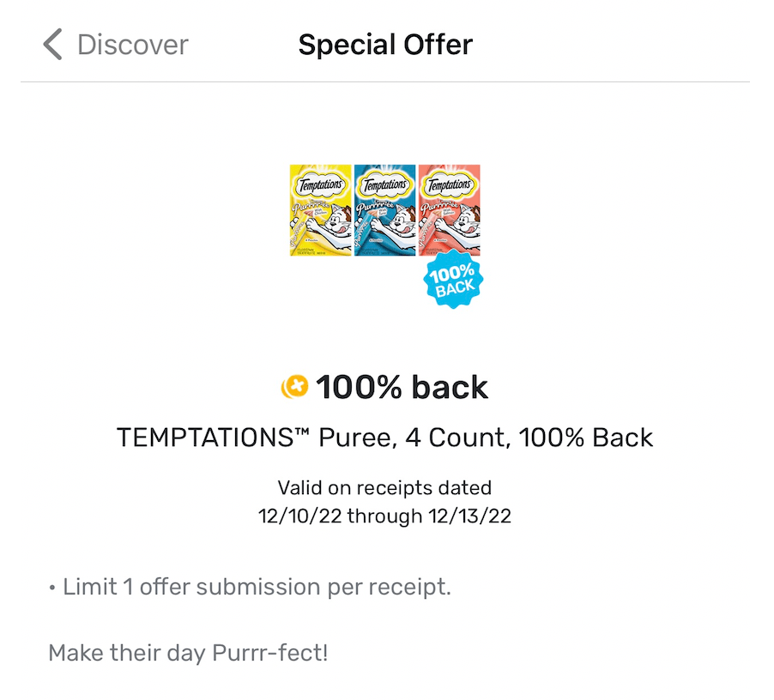Screen dimensions: 774x700
Task: Click the gold coin points icon
Action: (x=294, y=388)
